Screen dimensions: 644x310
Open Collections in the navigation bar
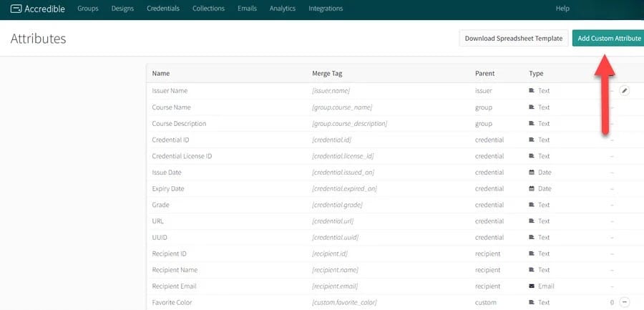(x=208, y=9)
